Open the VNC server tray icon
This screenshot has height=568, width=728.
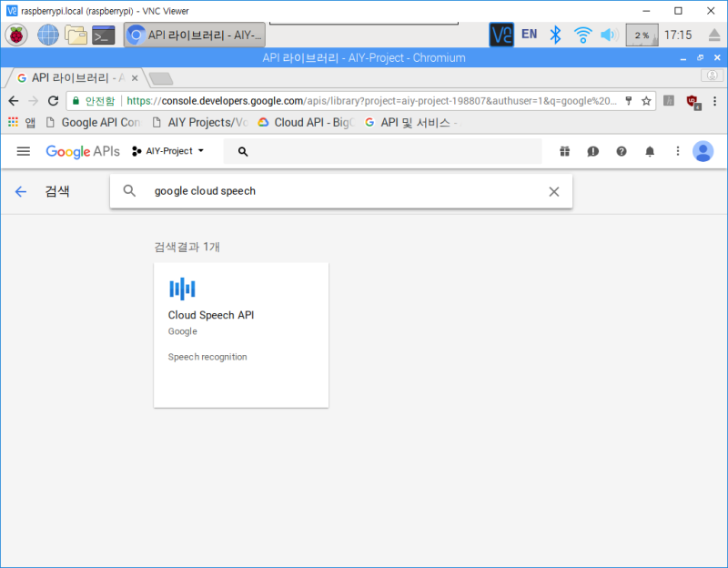[501, 35]
